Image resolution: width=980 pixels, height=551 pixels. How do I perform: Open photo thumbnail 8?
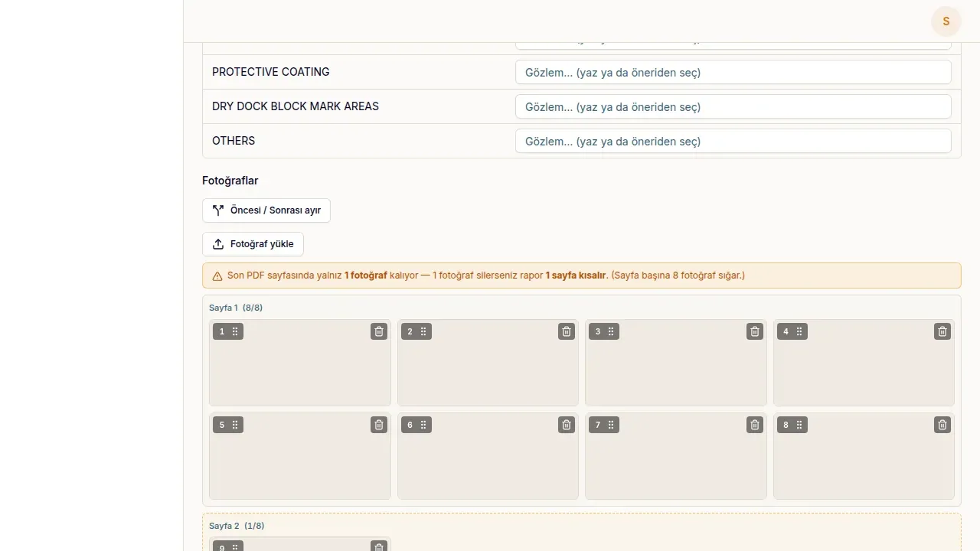[864, 456]
